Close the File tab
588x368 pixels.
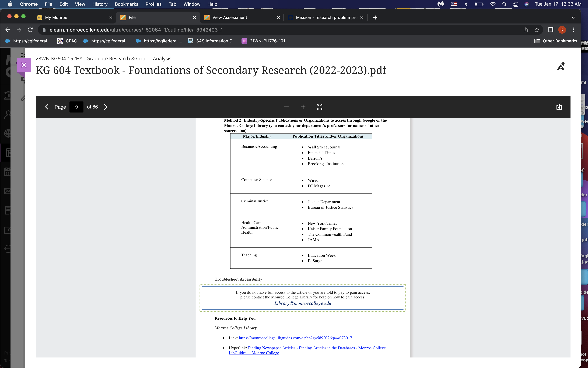click(x=194, y=18)
